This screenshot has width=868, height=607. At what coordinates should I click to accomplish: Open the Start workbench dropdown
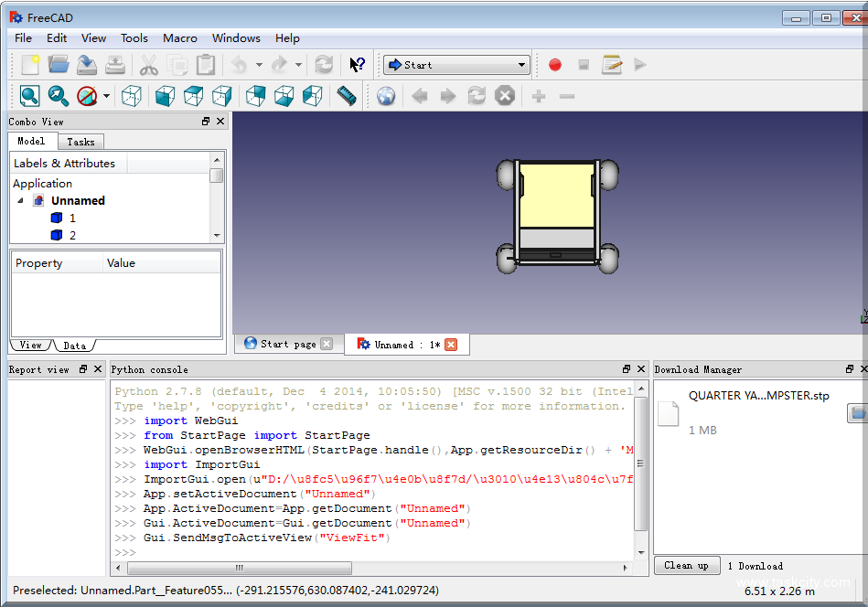456,65
